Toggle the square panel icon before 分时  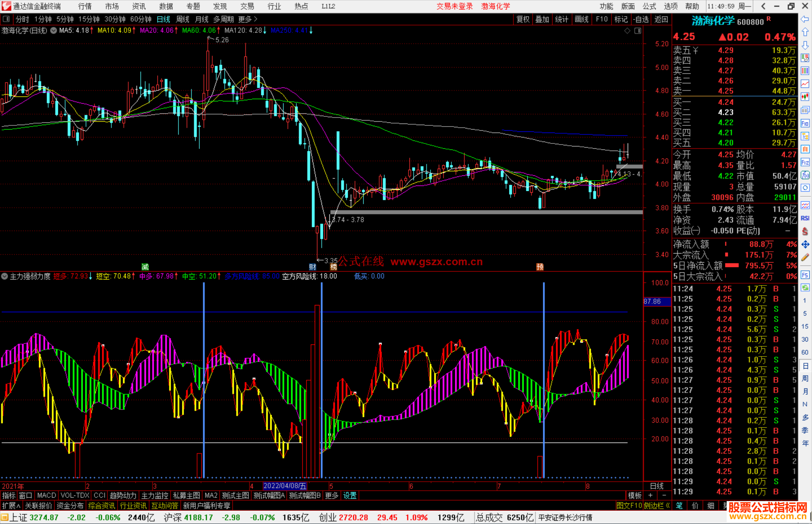pos(6,19)
